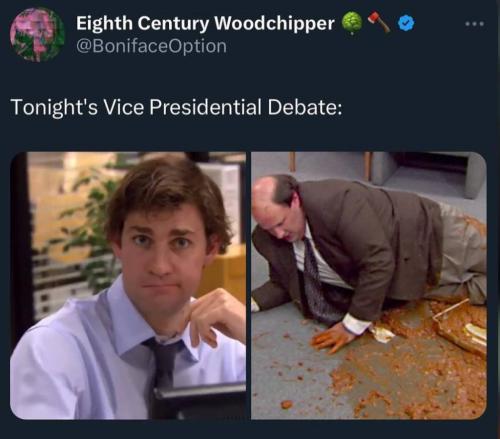
Task: Click the green tree emoji beside the name
Action: point(352,23)
